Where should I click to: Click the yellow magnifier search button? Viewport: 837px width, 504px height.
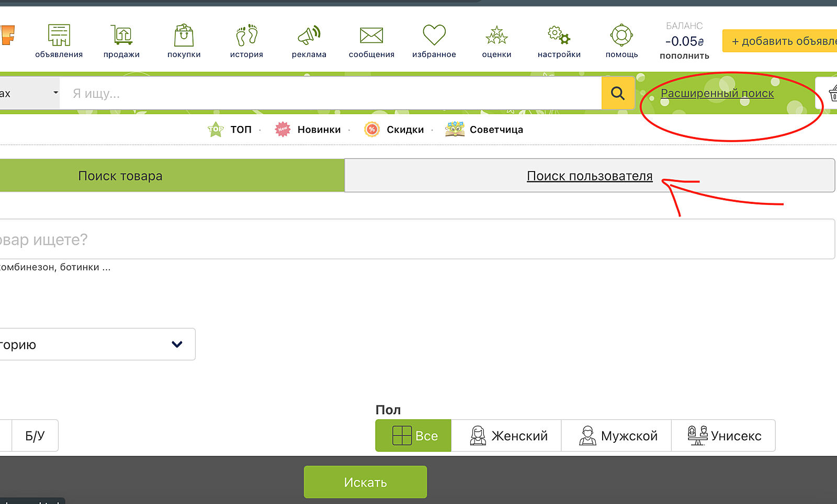[618, 94]
